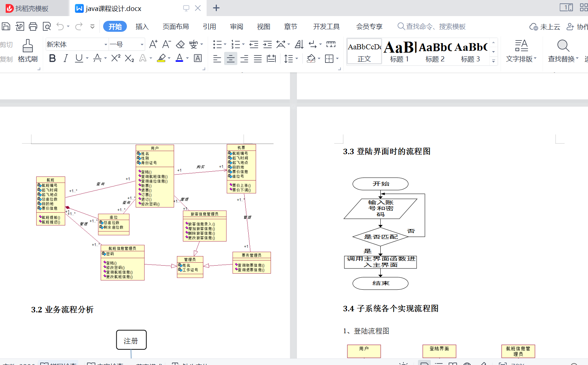Click the decrease indent icon
588x365 pixels.
click(x=254, y=44)
